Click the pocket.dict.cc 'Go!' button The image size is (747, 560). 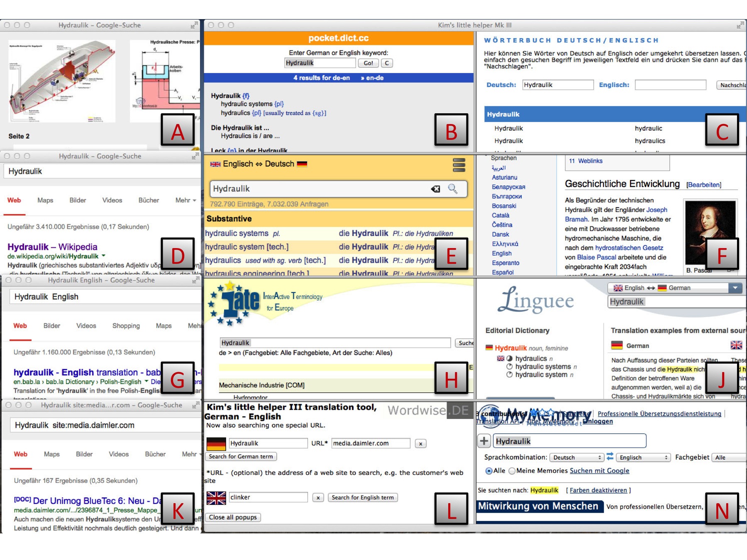[x=368, y=63]
